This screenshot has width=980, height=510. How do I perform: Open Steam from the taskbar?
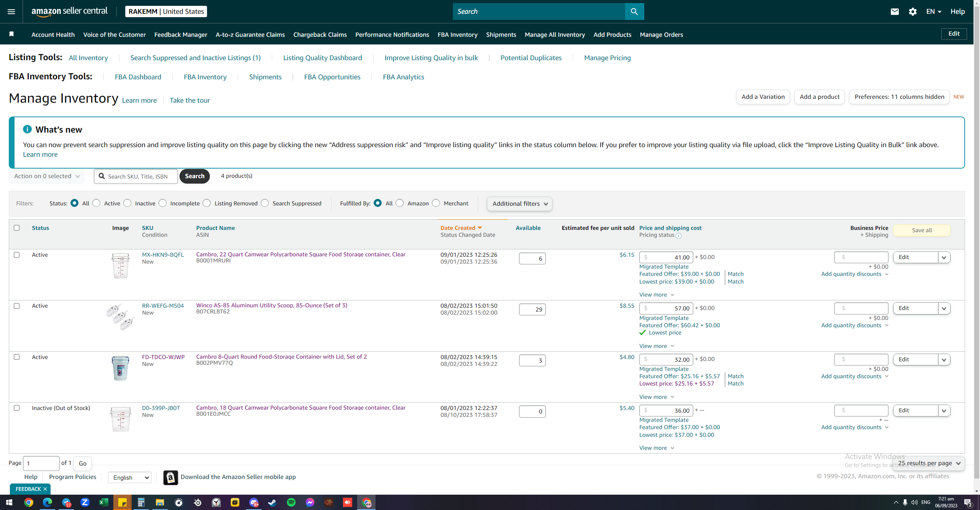(273, 502)
